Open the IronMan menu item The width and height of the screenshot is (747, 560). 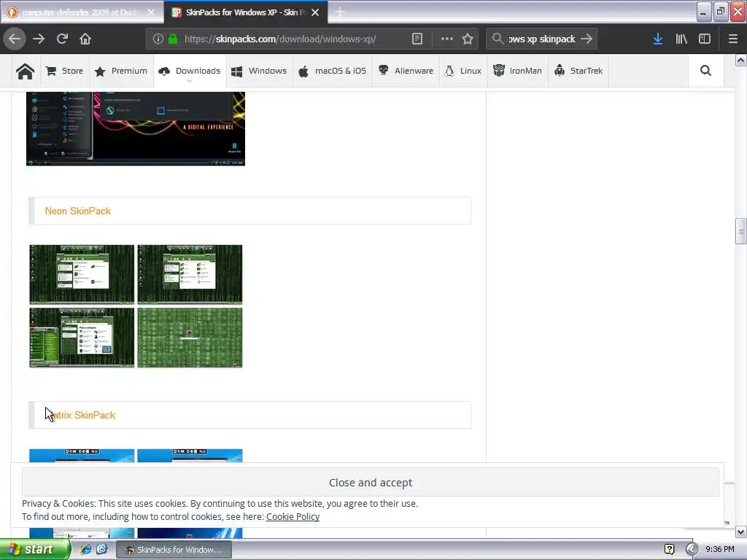[x=517, y=71]
